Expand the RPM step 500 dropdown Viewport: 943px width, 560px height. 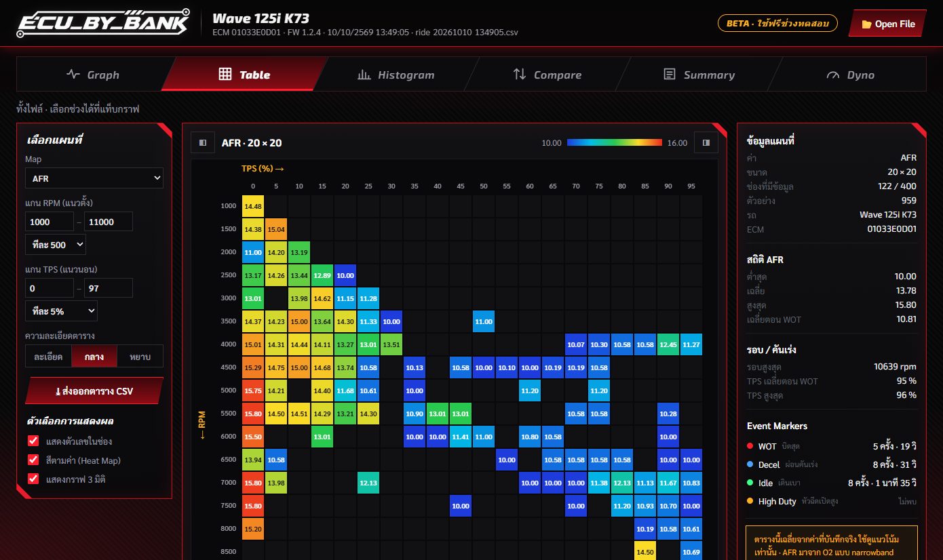tap(56, 245)
